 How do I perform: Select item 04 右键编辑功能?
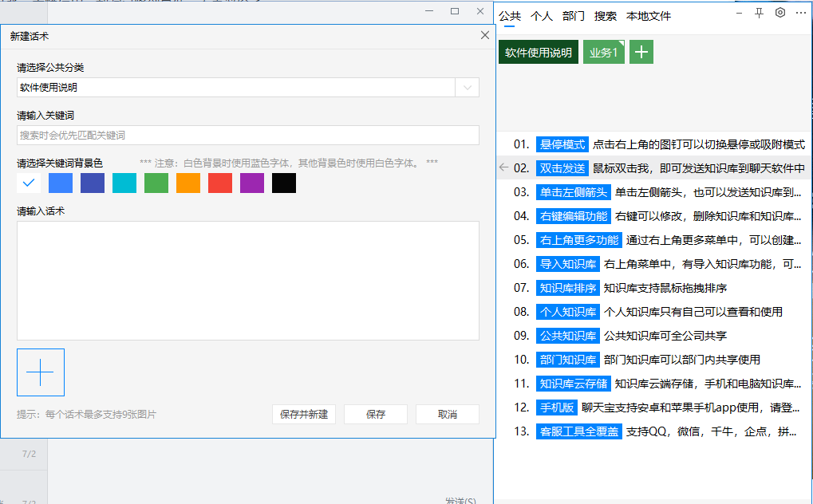click(x=653, y=215)
